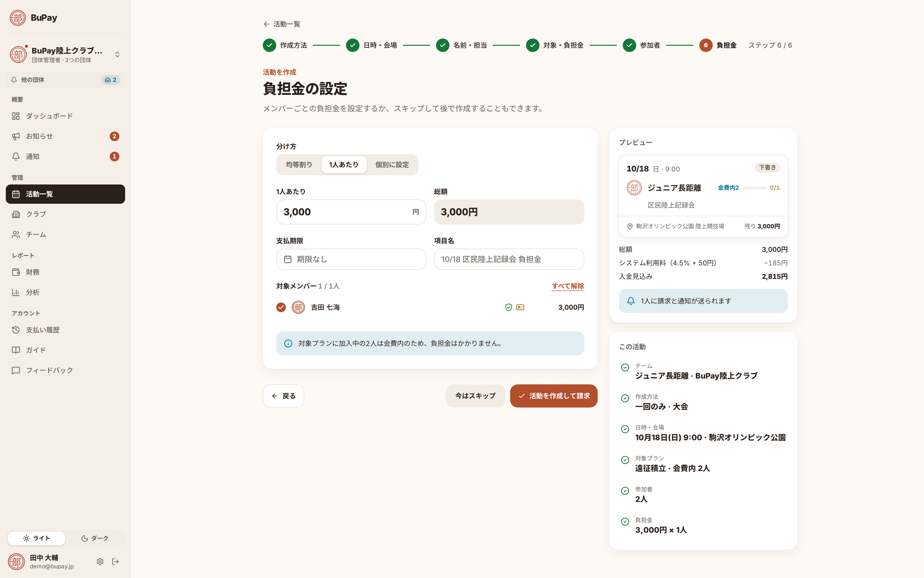Viewport: 924px width, 578px height.
Task: Click the logout icon
Action: [115, 562]
